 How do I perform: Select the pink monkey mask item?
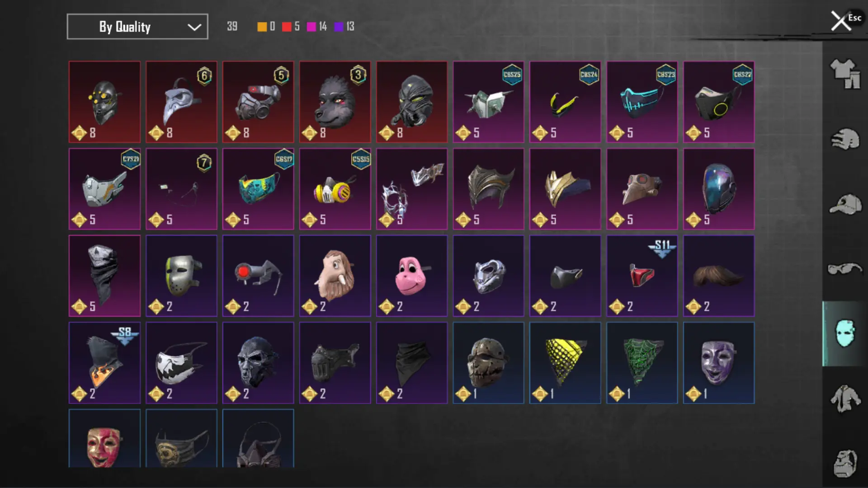(x=412, y=276)
